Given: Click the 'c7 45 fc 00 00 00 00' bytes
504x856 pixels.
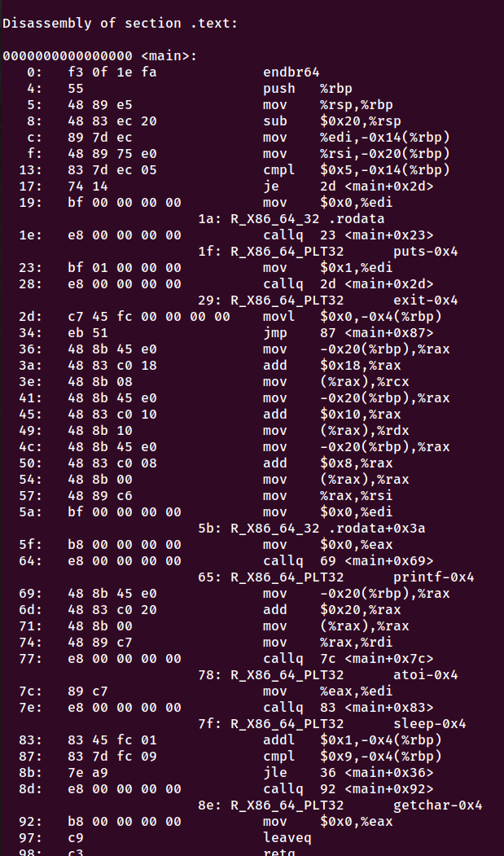Looking at the screenshot, I should (149, 317).
